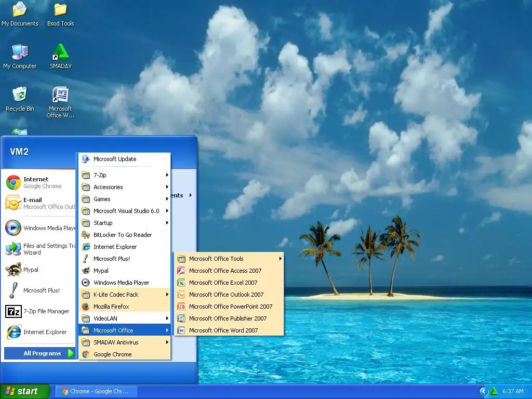Expand the Games submenu
The image size is (532, 399).
click(124, 199)
